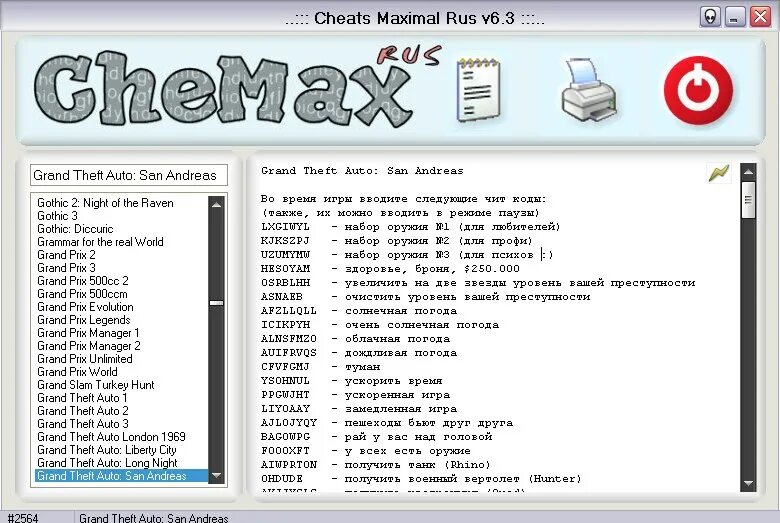780x523 pixels.
Task: Open the notepad icon in header
Action: pos(479,90)
